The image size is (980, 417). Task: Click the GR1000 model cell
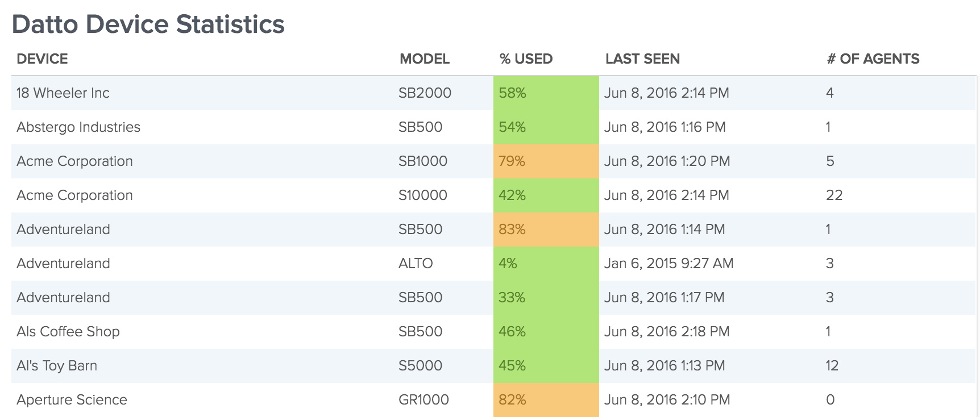click(423, 400)
